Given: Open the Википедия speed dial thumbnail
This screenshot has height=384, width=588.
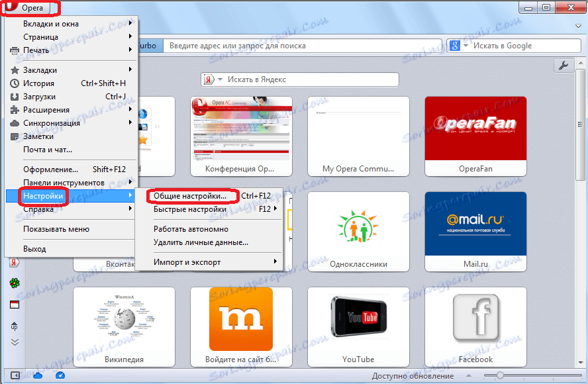Looking at the screenshot, I should coord(124,327).
